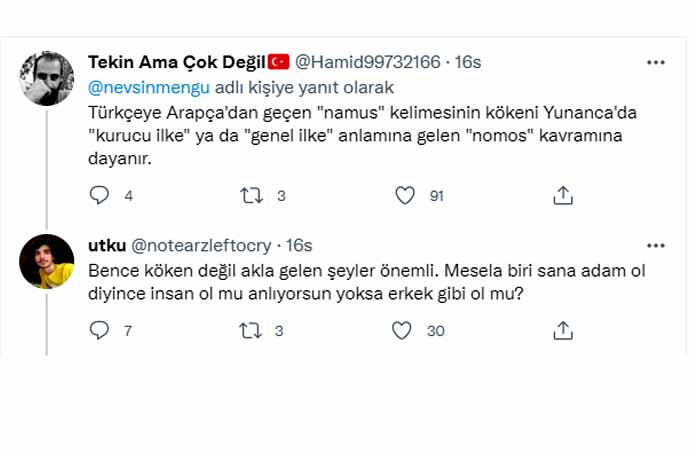Image resolution: width=690 pixels, height=450 pixels.
Task: Click the display name Tekin Ama Çok Değil
Action: coord(175,62)
